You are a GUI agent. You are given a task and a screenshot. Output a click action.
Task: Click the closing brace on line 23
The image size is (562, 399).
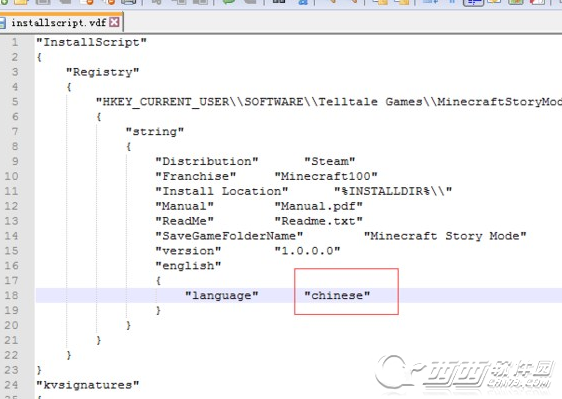pyautogui.click(x=39, y=370)
